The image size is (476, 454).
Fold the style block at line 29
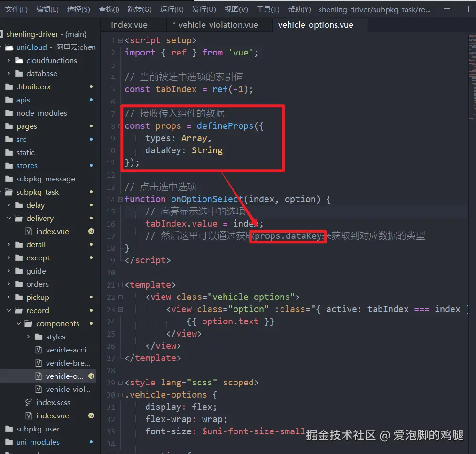120,383
